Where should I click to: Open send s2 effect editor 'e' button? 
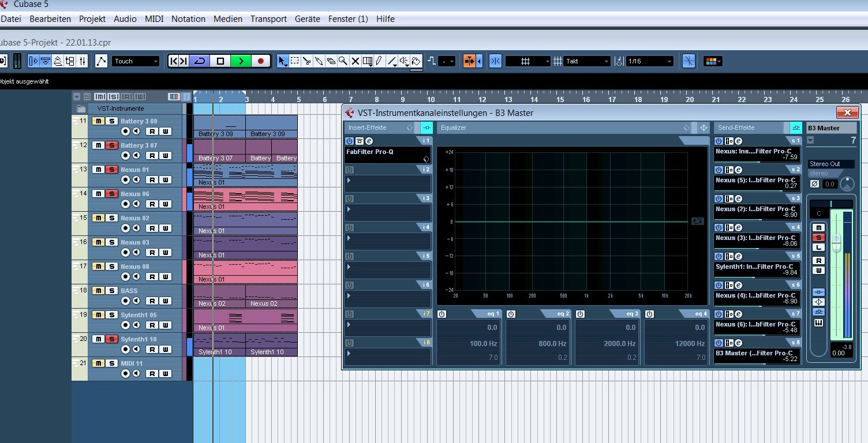pyautogui.click(x=739, y=170)
